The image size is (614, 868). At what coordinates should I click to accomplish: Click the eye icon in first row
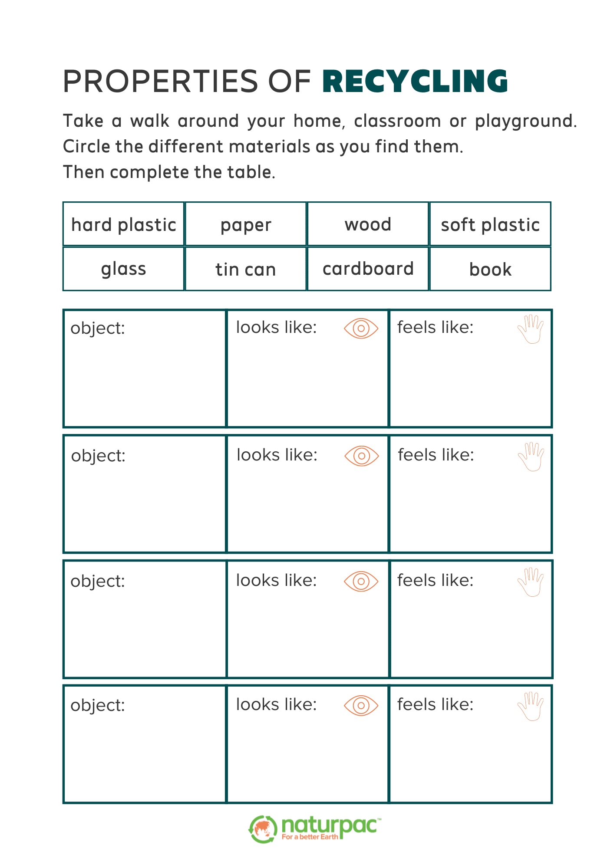[x=361, y=329]
